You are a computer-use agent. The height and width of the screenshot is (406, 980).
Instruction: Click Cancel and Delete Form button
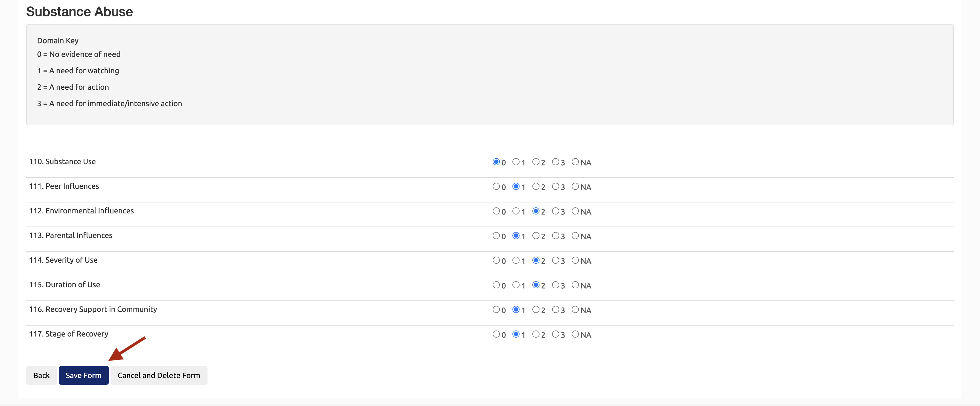(x=159, y=375)
